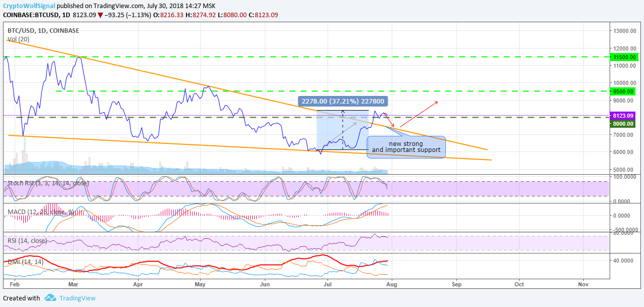Click the May label on the time axis
Viewport: 644px width, 307px height.
[200, 284]
